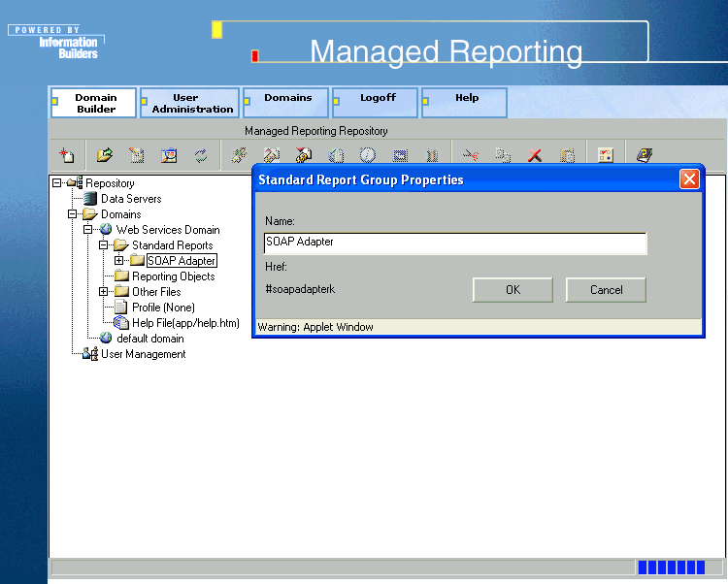This screenshot has width=728, height=584.
Task: Confirm the dialog with OK
Action: click(x=513, y=290)
